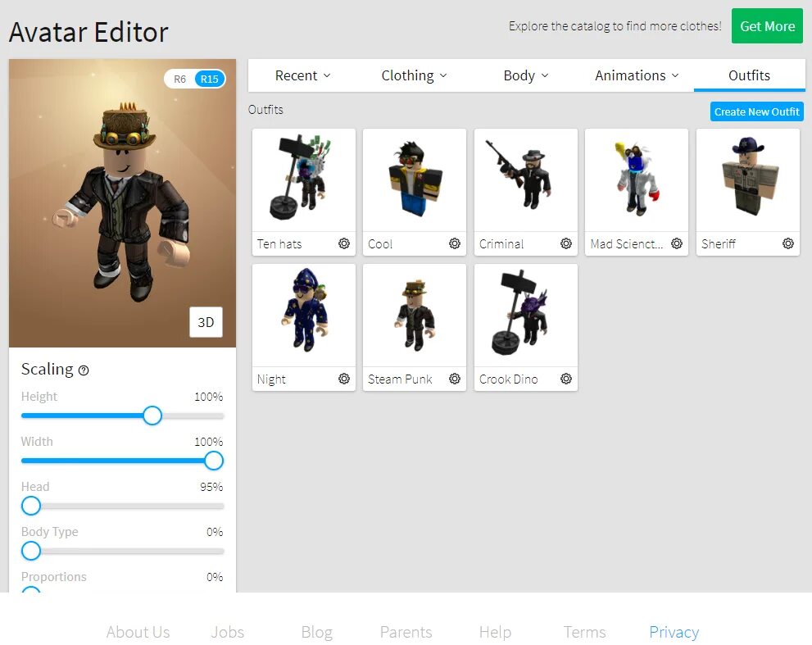Click the Head slider handle
The height and width of the screenshot is (645, 812).
31,506
